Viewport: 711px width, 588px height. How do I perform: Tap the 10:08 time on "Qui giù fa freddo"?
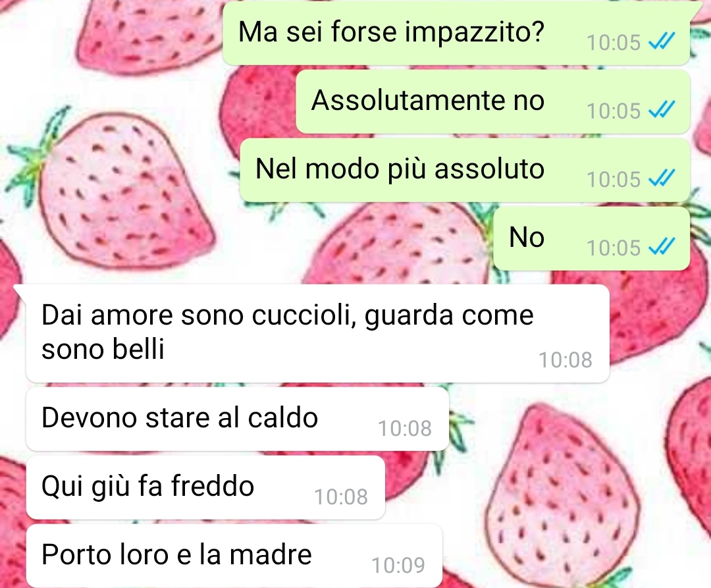(x=341, y=497)
